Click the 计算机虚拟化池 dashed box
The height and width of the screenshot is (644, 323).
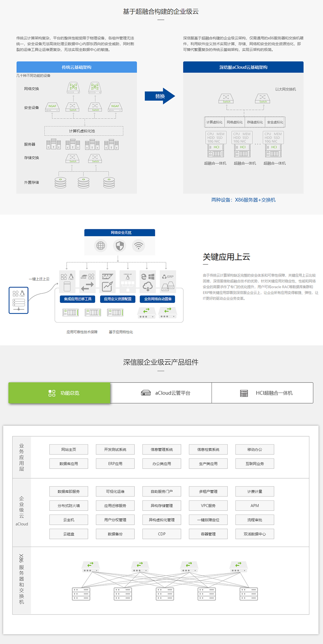(84, 131)
